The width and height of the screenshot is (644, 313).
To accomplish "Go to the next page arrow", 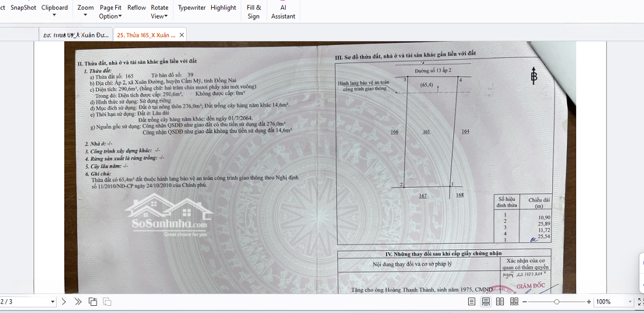I will pos(64,302).
